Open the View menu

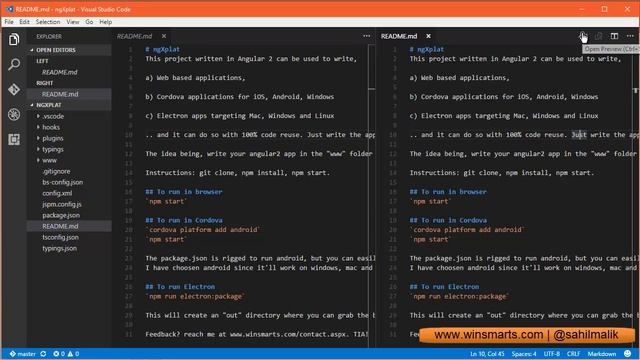(73, 22)
